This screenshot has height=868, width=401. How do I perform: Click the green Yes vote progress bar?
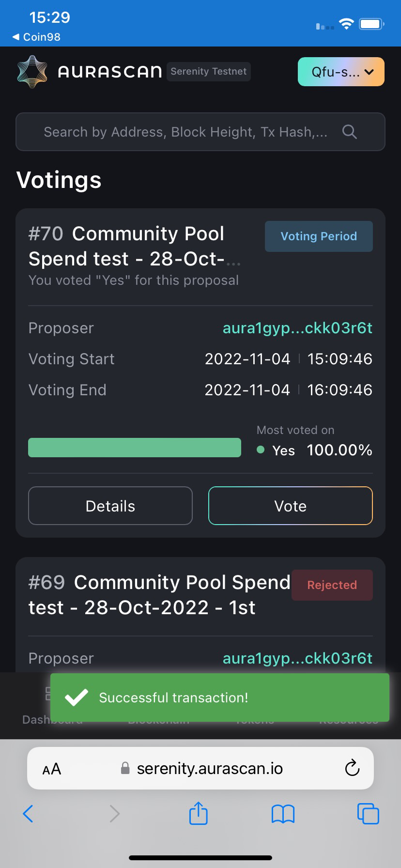135,448
